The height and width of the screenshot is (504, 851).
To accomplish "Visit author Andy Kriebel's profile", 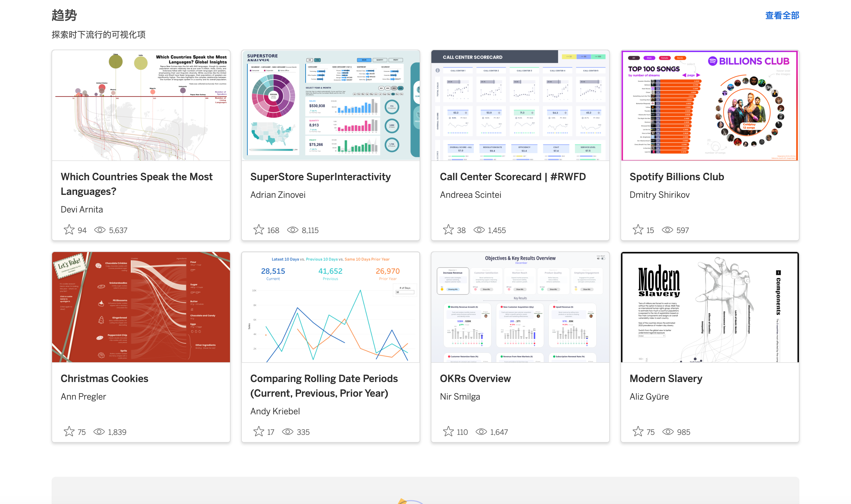I will point(275,411).
